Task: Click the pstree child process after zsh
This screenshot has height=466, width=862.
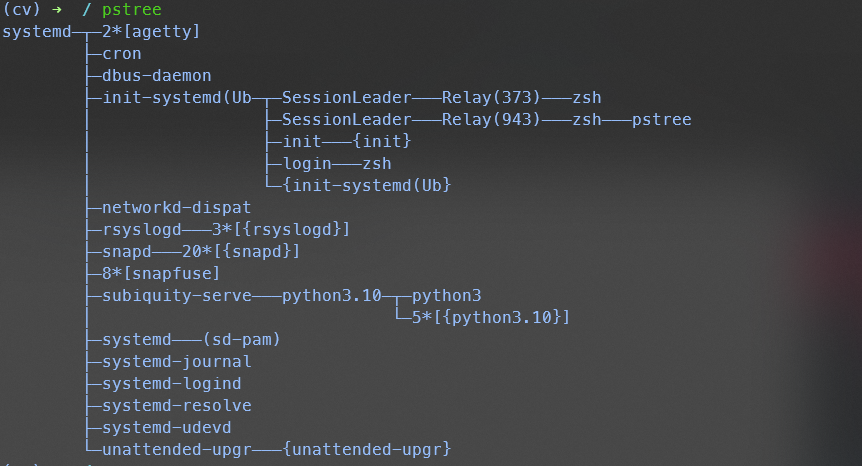Action: [661, 120]
